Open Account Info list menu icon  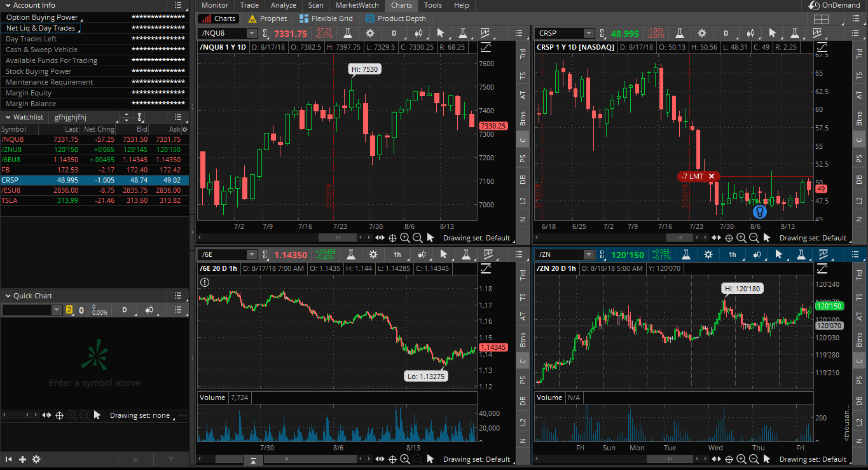pos(178,5)
